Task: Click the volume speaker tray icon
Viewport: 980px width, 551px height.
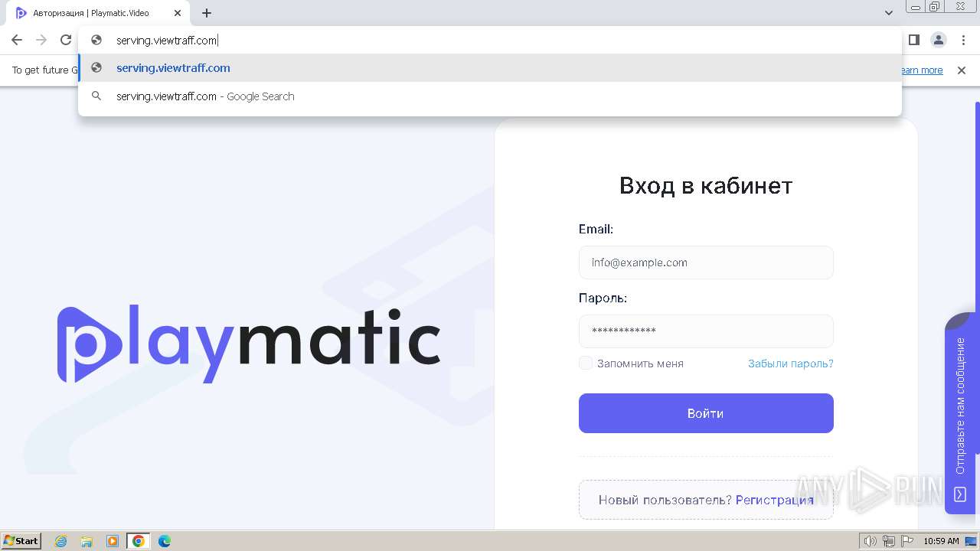Action: 870,541
